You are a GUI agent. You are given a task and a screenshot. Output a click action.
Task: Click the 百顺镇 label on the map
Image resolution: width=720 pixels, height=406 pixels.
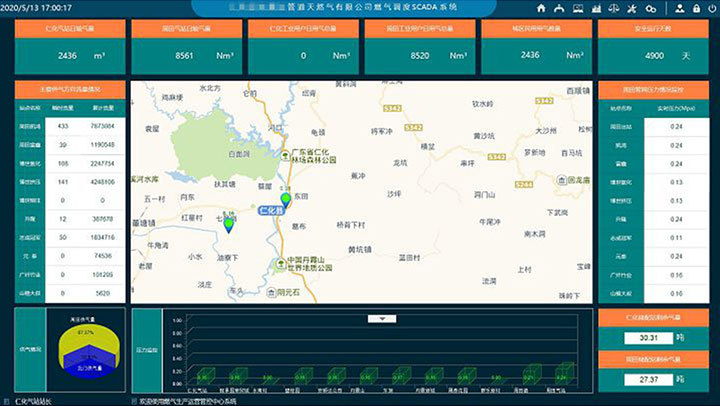point(578,91)
